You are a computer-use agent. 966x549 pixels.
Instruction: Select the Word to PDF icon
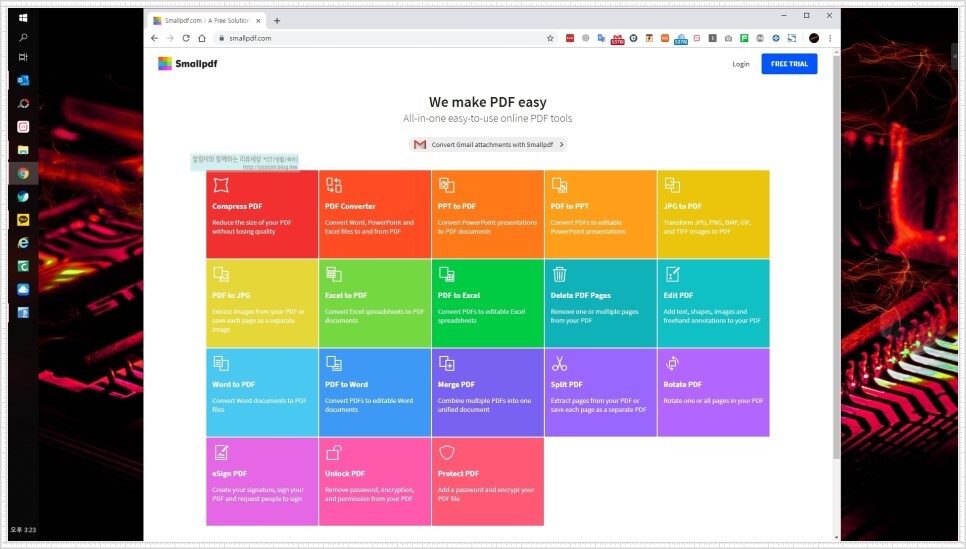(x=221, y=364)
